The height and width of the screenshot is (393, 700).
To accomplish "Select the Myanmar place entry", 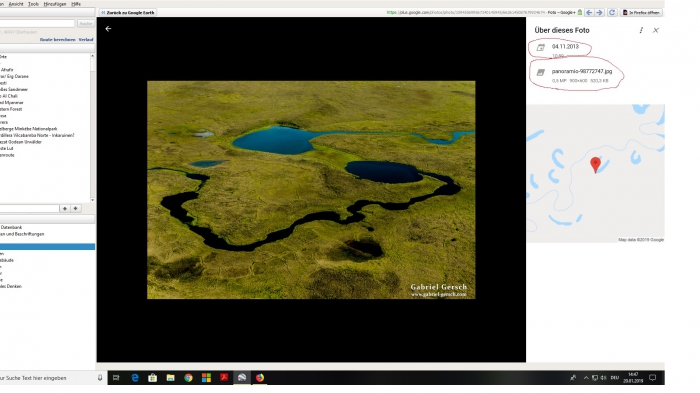I will point(12,103).
